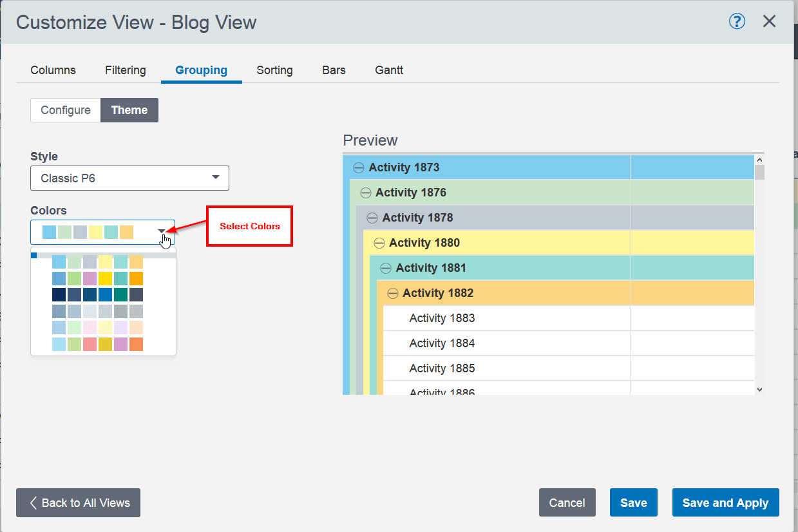Click the Save and Apply button
Screen dimensions: 798x532
point(725,503)
